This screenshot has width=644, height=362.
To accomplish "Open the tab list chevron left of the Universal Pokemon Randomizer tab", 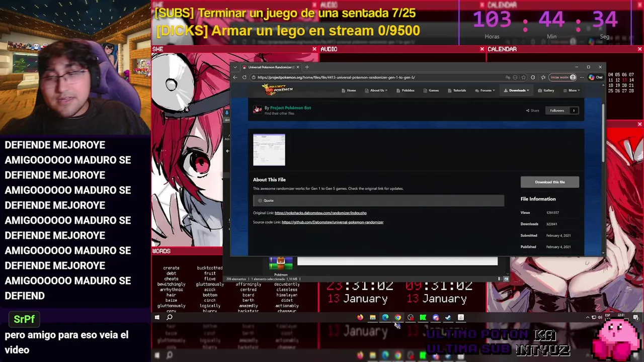I will 235,67.
